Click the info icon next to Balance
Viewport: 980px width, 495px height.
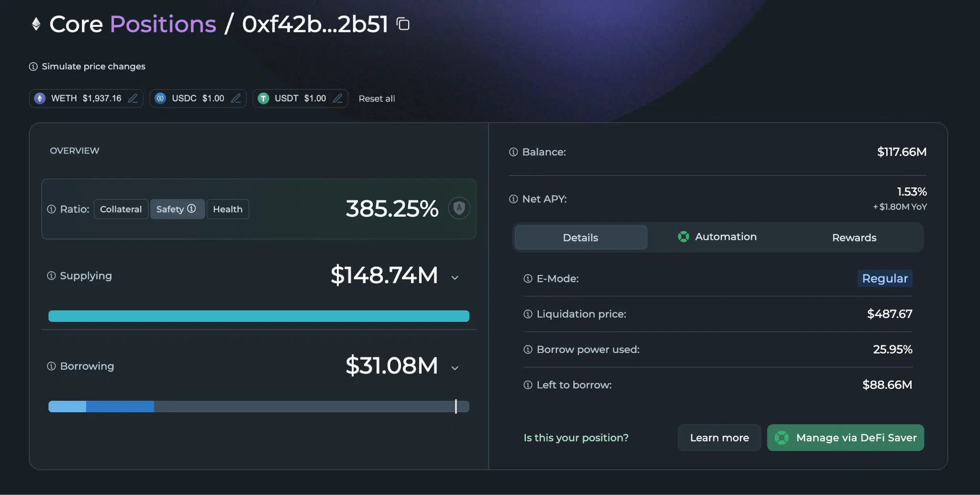click(x=513, y=152)
